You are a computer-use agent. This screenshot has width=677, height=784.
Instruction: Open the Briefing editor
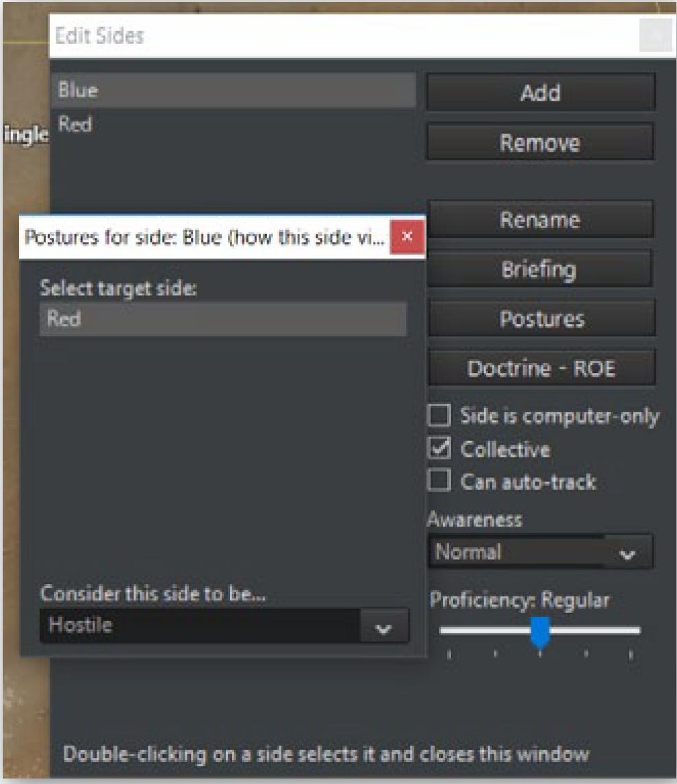[540, 269]
